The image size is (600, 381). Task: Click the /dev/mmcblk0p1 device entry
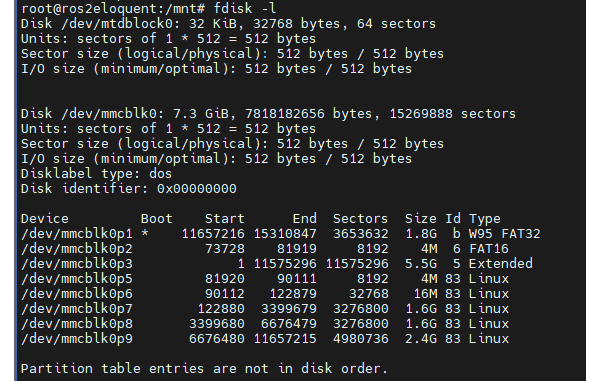77,234
